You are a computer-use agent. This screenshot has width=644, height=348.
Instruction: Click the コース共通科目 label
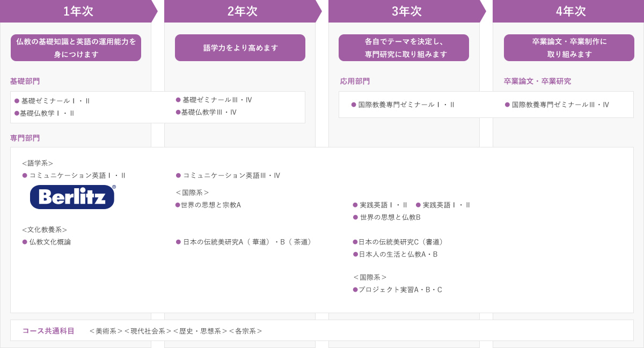pos(48,331)
